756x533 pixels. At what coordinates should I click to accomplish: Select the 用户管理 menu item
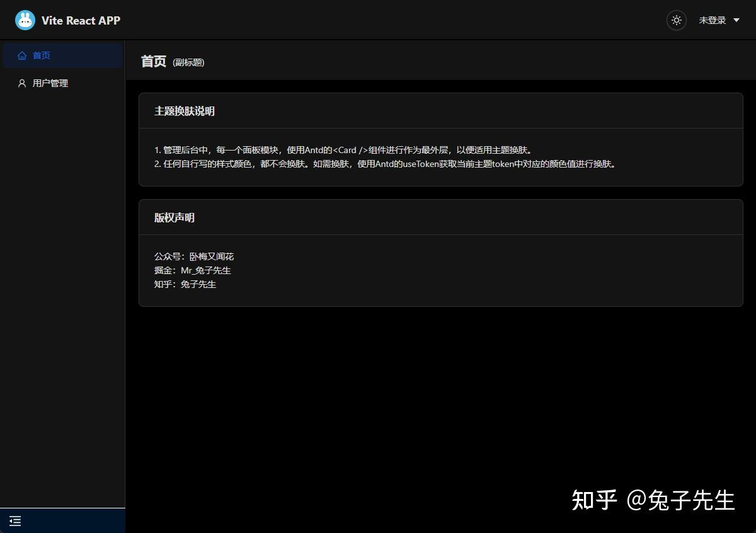coord(51,83)
